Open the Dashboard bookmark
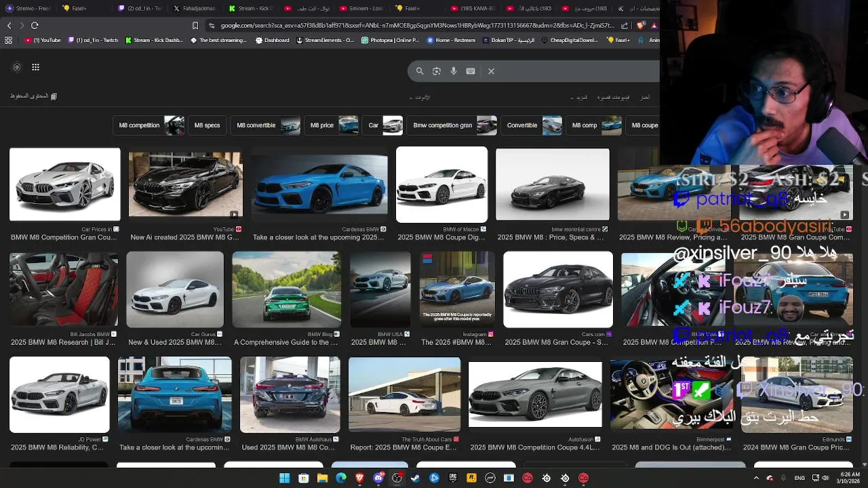868x488 pixels. pyautogui.click(x=273, y=40)
